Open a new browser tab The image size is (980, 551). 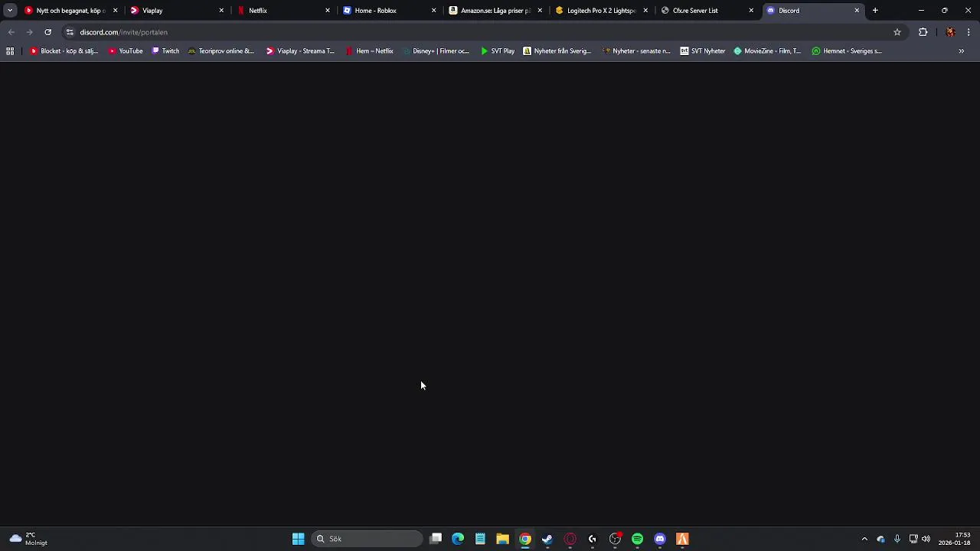coord(875,11)
